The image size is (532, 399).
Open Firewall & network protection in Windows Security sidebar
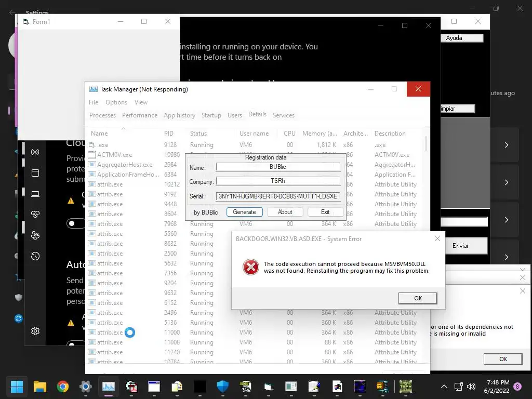(x=35, y=152)
